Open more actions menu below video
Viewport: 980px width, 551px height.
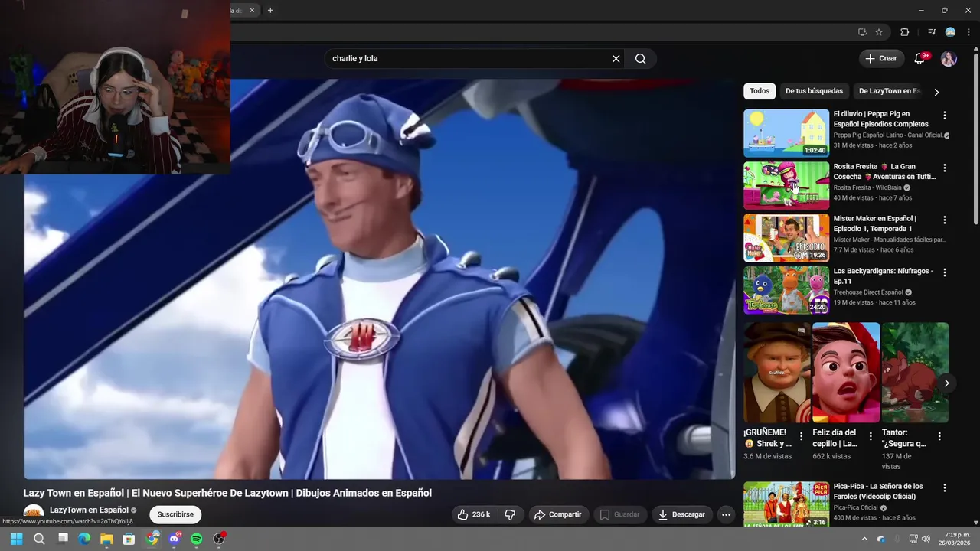[x=726, y=514]
